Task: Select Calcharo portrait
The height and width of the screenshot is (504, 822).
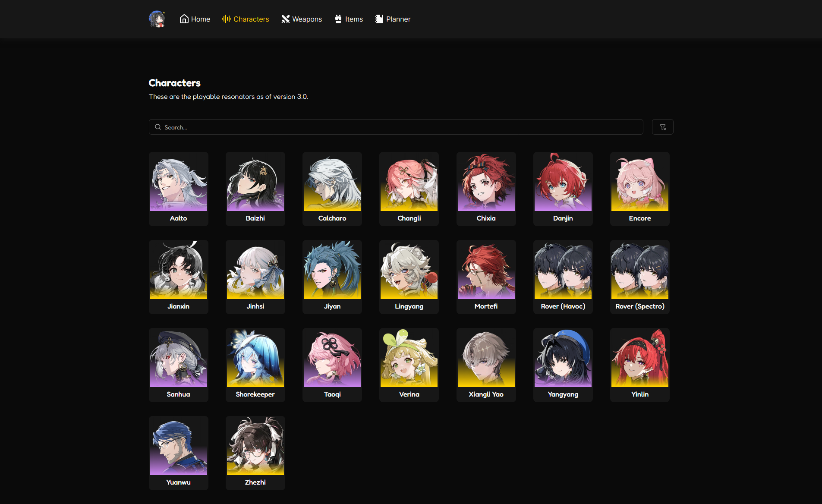Action: pos(332,182)
